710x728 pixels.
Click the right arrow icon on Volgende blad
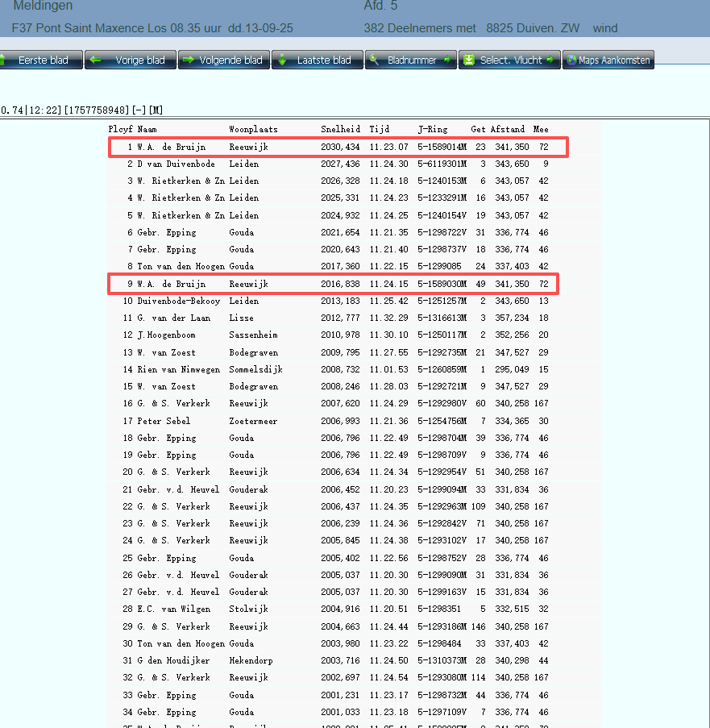pyautogui.click(x=187, y=60)
